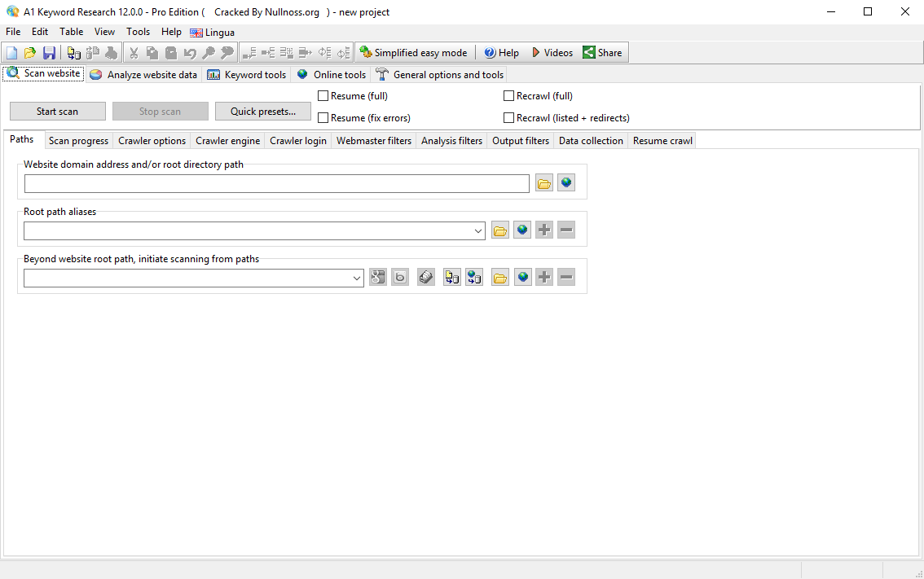Click the Quick presets... button

[263, 112]
